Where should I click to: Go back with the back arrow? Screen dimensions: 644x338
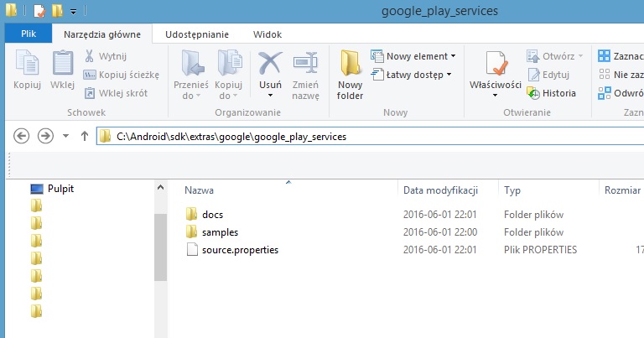tap(21, 136)
